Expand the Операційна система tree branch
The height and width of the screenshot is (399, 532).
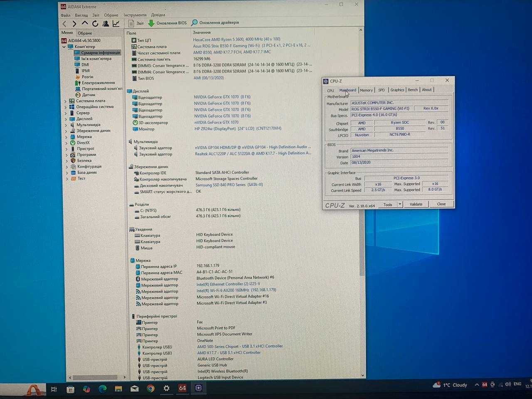click(65, 107)
